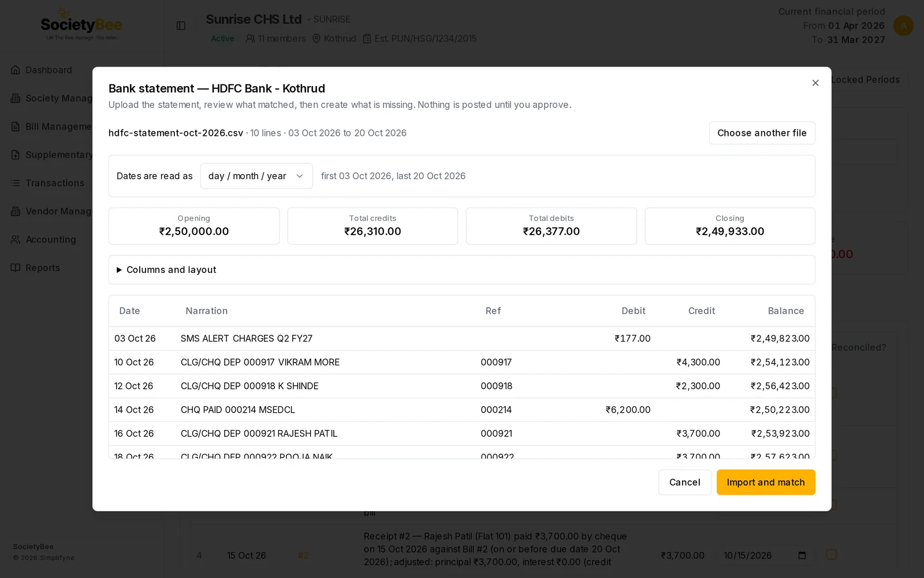Open Dashboard in sidebar
Viewport: 924px width, 578px height.
pos(49,70)
